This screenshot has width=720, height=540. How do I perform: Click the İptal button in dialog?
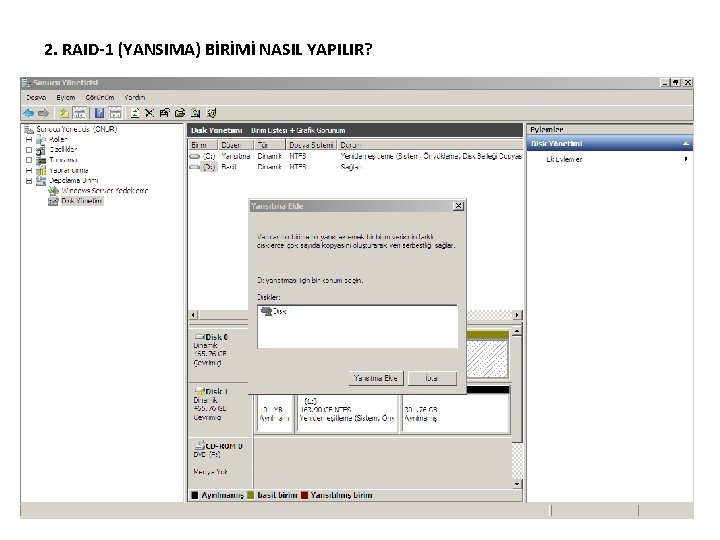click(432, 378)
